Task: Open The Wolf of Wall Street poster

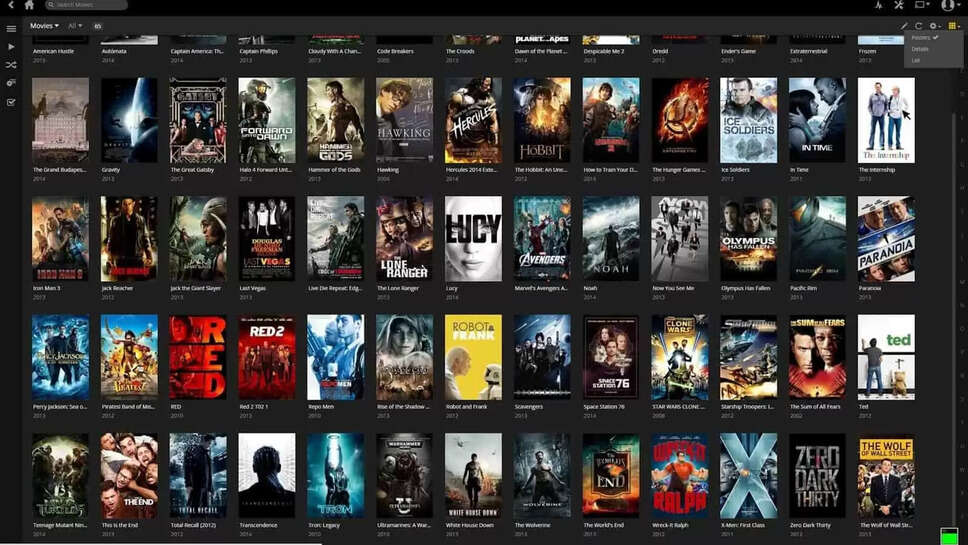Action: coord(887,475)
